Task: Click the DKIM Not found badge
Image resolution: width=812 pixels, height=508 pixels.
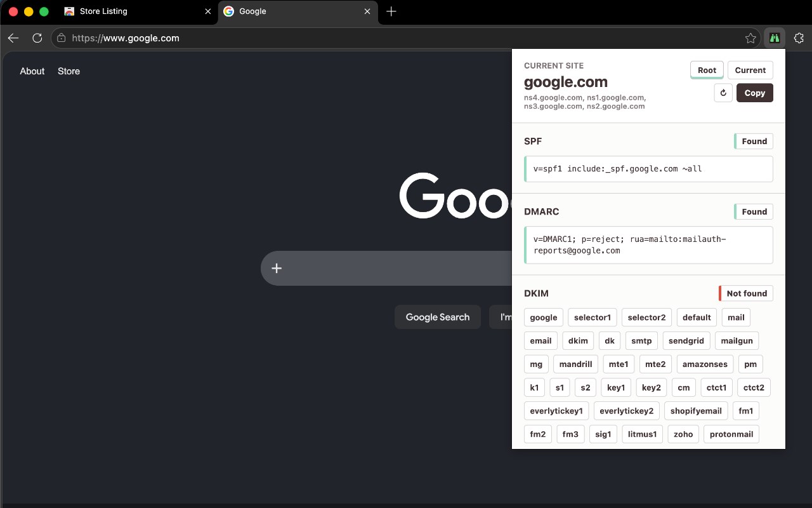Action: point(746,293)
